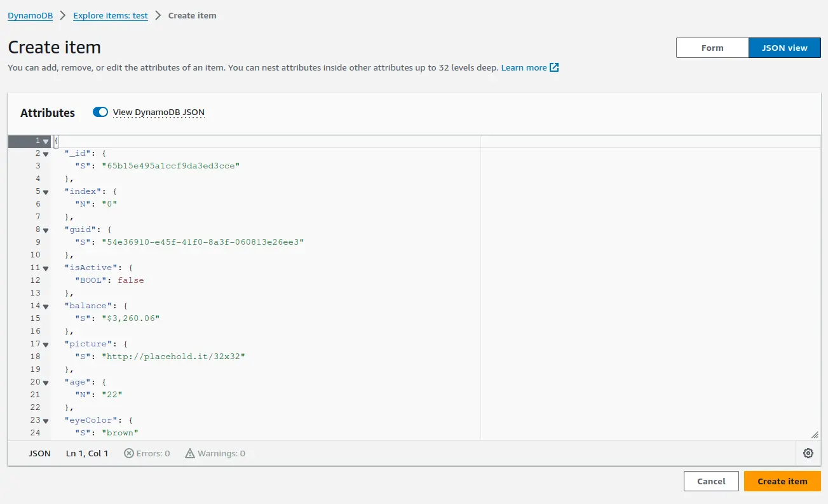Collapse the entire root JSON object

pyautogui.click(x=44, y=140)
